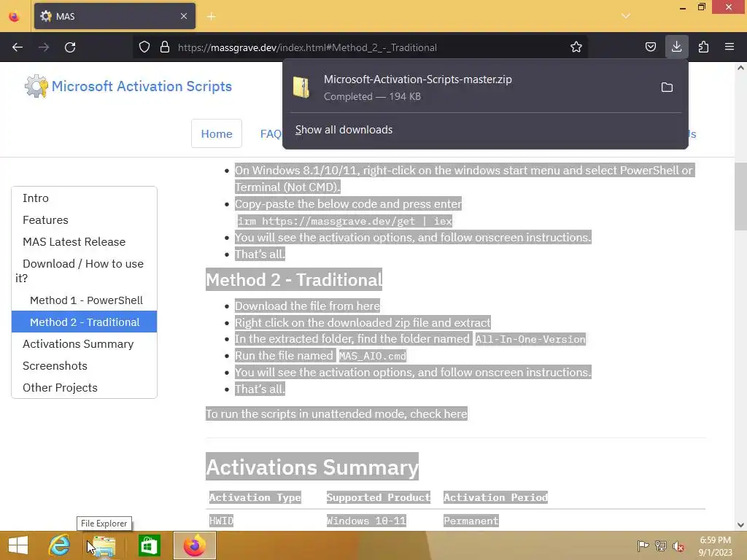This screenshot has width=747, height=560.
Task: Switch to Firefox taskbar button
Action: pyautogui.click(x=194, y=545)
